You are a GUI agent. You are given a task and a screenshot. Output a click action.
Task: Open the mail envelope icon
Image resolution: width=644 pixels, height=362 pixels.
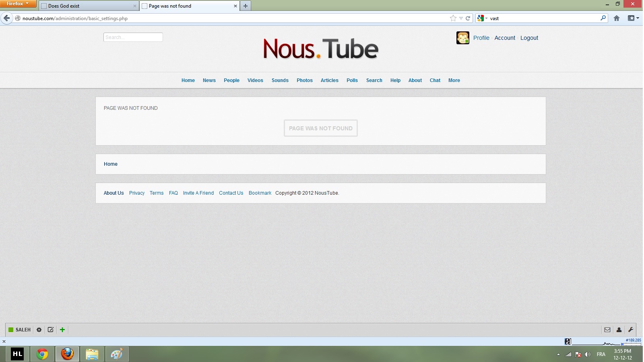[607, 330]
